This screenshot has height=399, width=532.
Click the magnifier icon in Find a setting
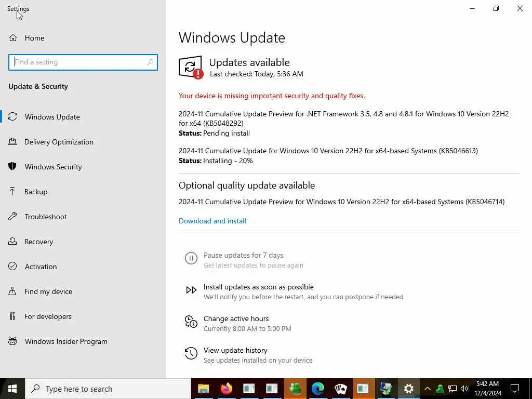150,62
